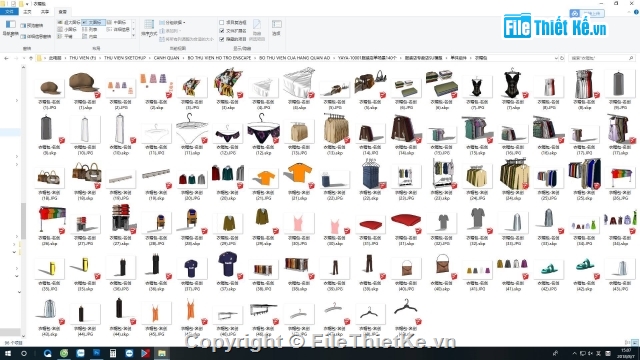Click File Explorer icon on taskbar
The height and width of the screenshot is (360, 640).
point(162,353)
